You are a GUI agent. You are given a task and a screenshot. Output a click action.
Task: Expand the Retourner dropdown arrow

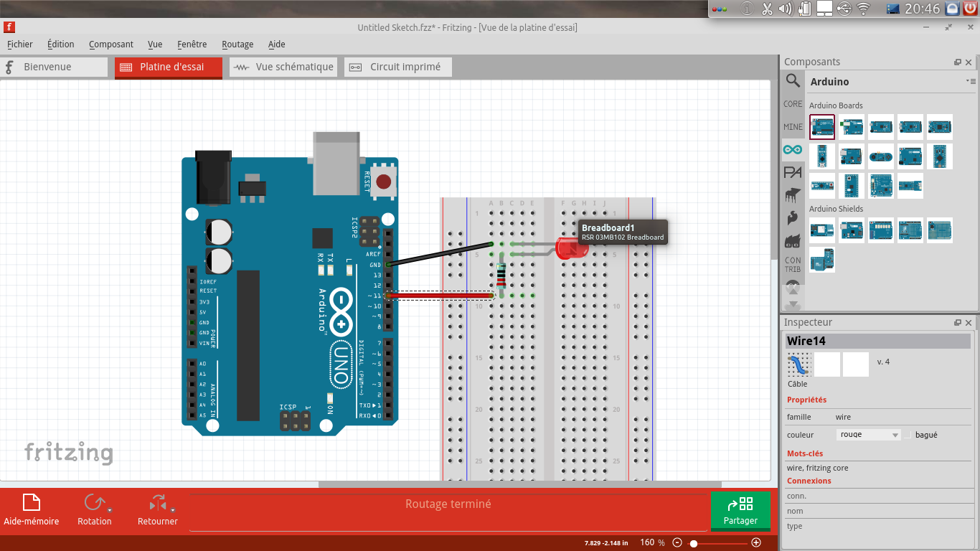point(173,511)
